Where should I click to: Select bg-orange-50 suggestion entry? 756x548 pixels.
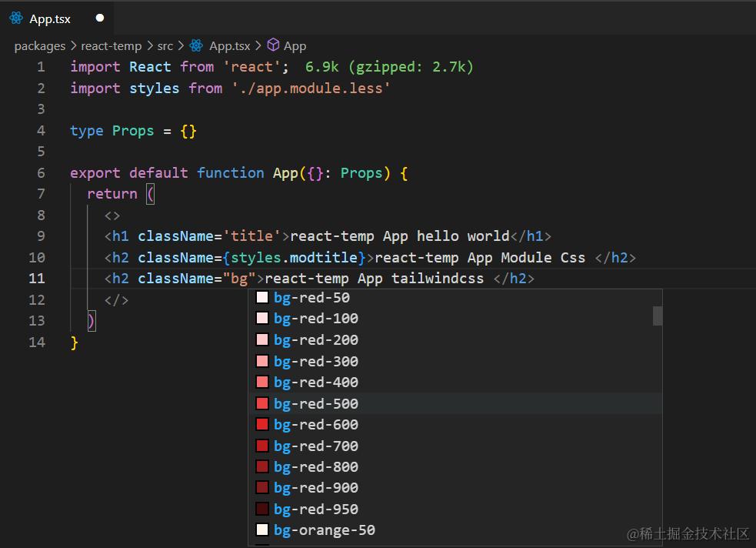[x=324, y=530]
